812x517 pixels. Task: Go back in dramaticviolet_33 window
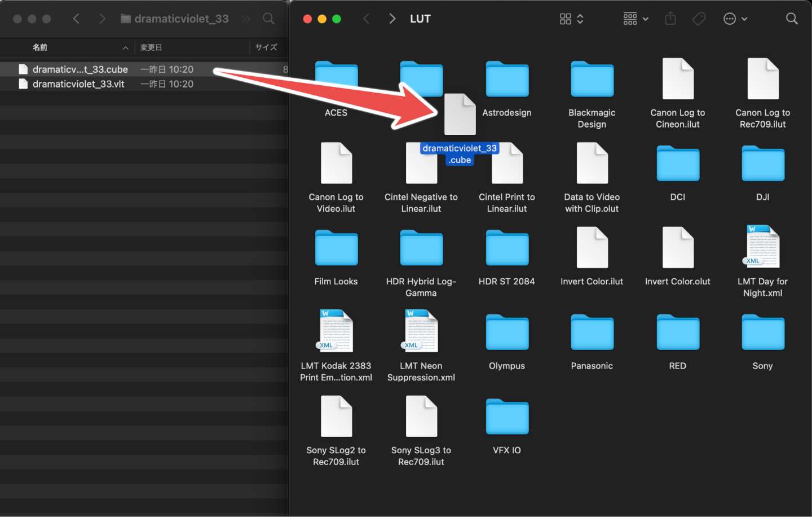[x=76, y=19]
